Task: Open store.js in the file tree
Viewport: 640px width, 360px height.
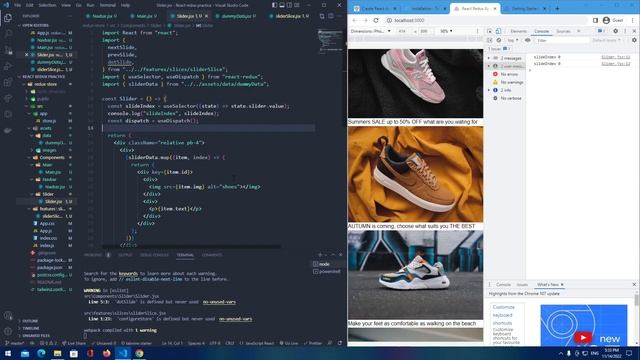Action: coord(49,121)
